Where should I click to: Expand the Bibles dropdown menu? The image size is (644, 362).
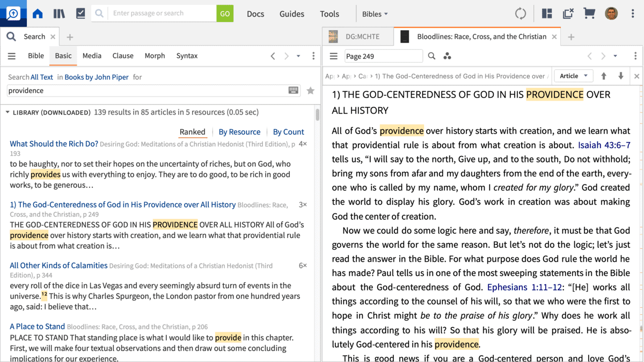click(x=375, y=14)
